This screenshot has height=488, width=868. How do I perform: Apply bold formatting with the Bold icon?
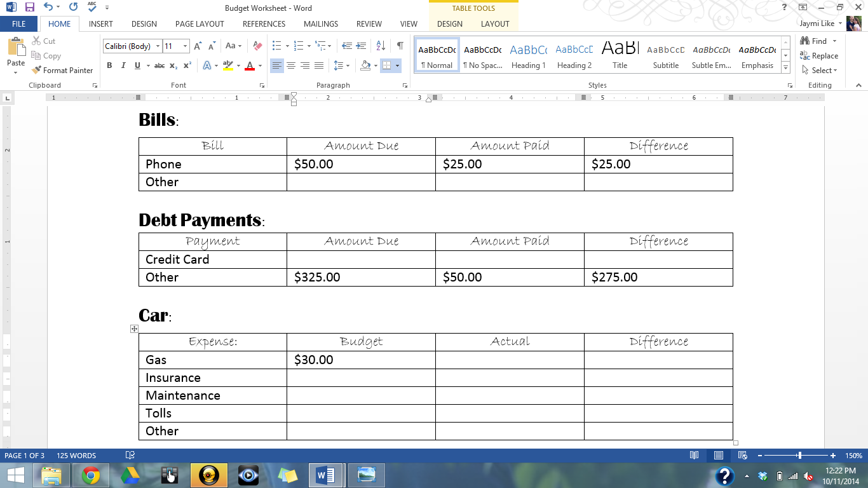(109, 65)
